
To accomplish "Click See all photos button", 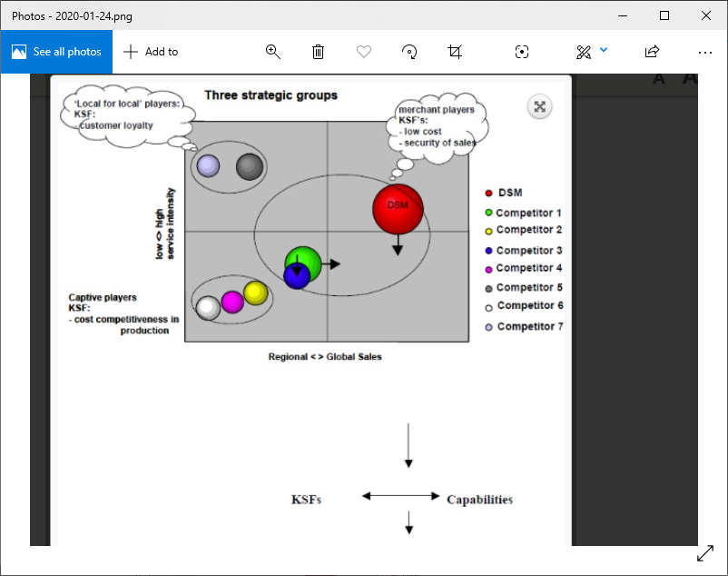I will coord(56,52).
